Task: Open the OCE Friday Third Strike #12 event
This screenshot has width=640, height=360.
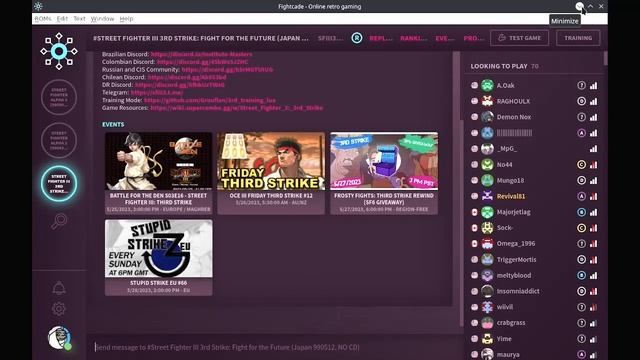Action: [x=271, y=173]
